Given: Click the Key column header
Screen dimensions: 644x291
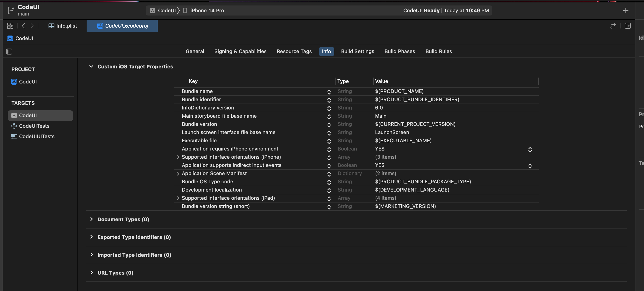Looking at the screenshot, I should click(193, 81).
